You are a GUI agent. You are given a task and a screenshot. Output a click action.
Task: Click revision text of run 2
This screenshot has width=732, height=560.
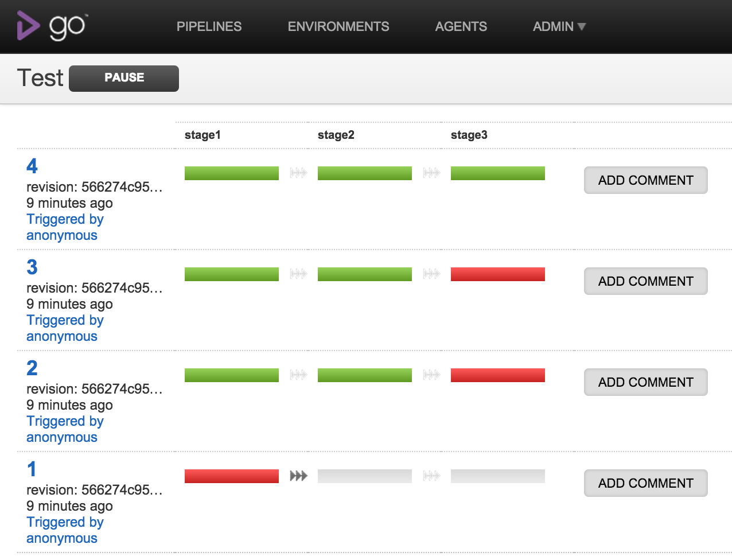[95, 389]
